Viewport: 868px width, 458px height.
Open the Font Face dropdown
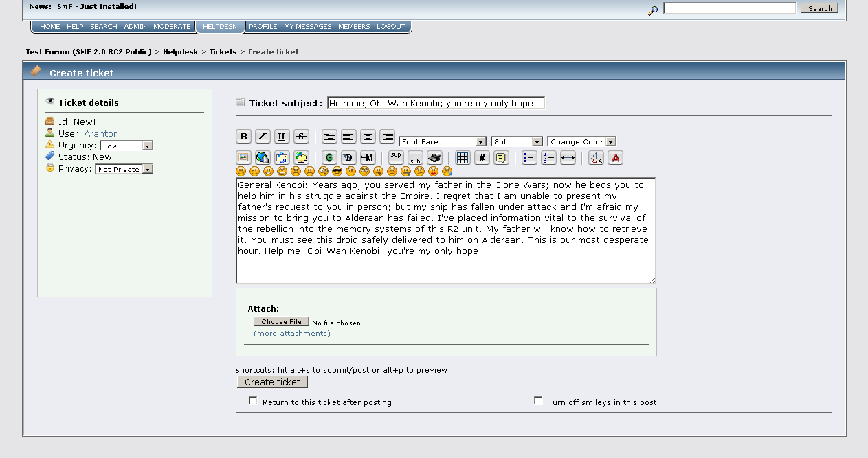tap(443, 141)
